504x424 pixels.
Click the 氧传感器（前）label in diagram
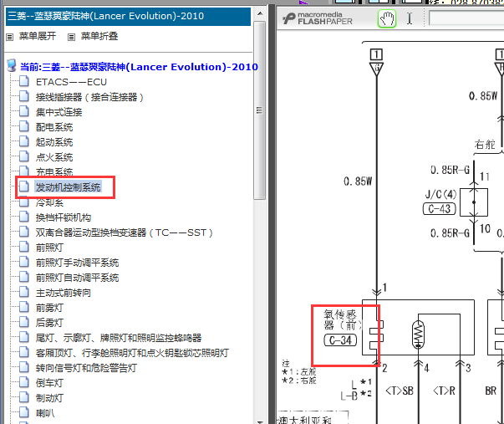[343, 319]
